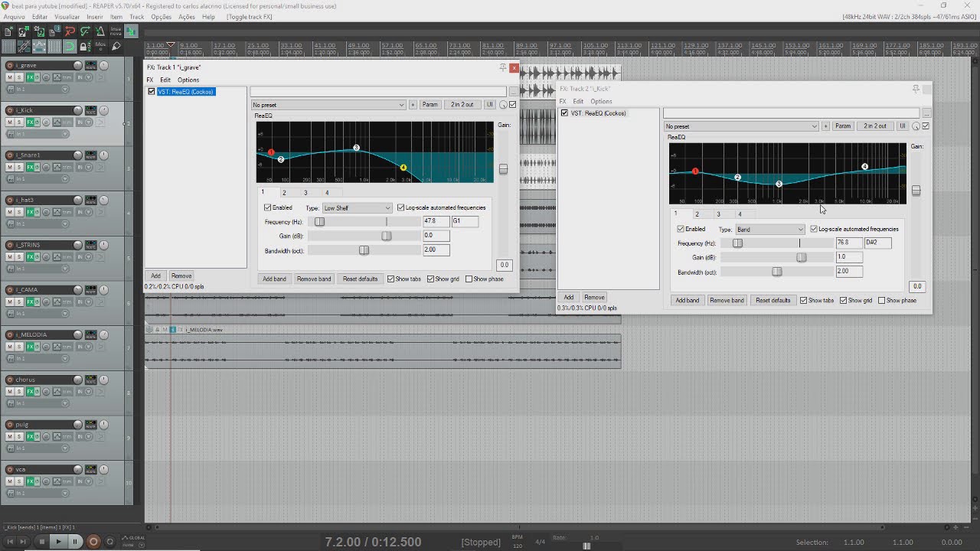The height and width of the screenshot is (551, 980).
Task: Click the Remove button under Track 1 FX list
Action: (181, 275)
